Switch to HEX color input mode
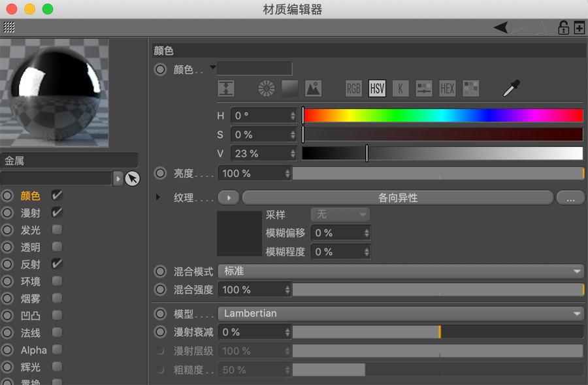The width and height of the screenshot is (588, 385). 447,88
